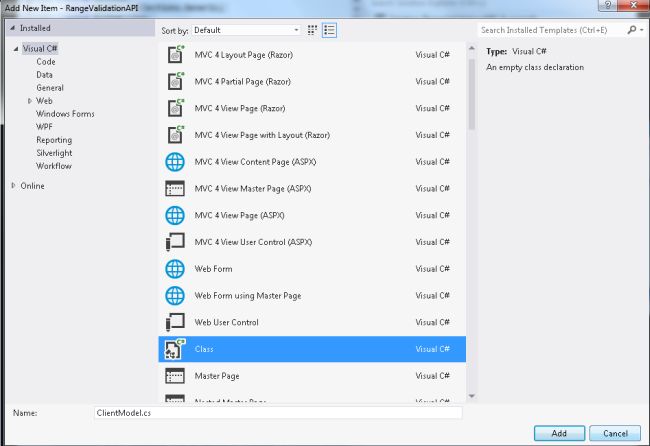Select the MVC 4 View Master Page icon
650x446 pixels.
175,189
